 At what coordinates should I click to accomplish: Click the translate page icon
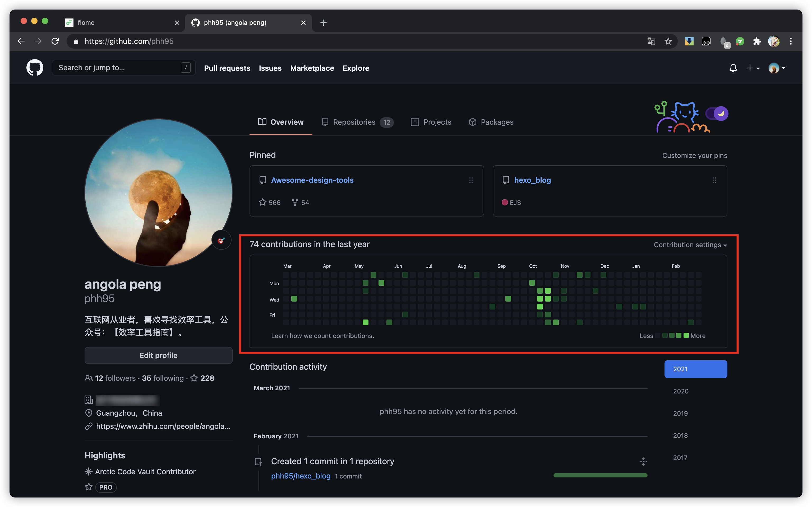click(x=651, y=41)
